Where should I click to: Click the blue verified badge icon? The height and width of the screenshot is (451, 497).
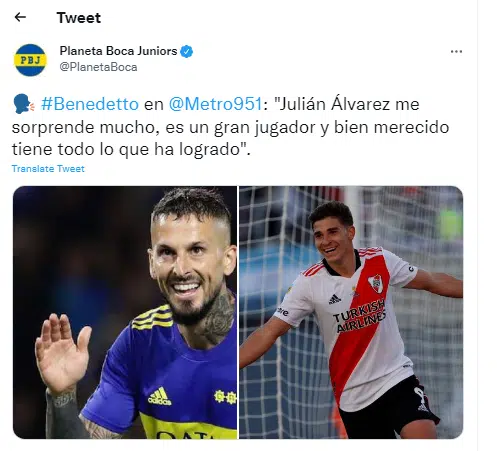[187, 51]
